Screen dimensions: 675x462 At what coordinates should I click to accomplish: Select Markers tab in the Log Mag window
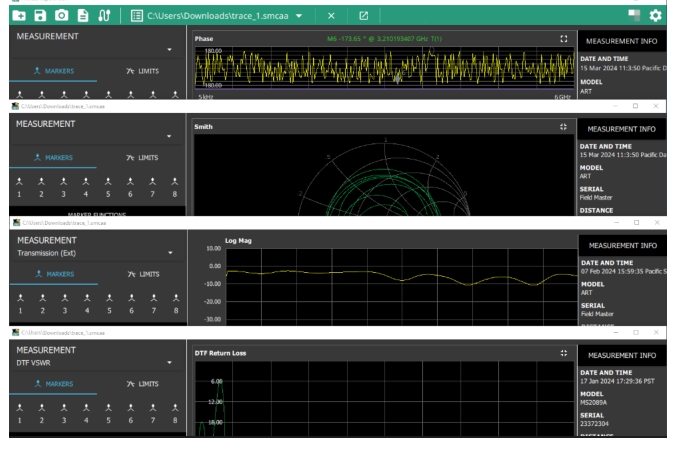coord(55,274)
